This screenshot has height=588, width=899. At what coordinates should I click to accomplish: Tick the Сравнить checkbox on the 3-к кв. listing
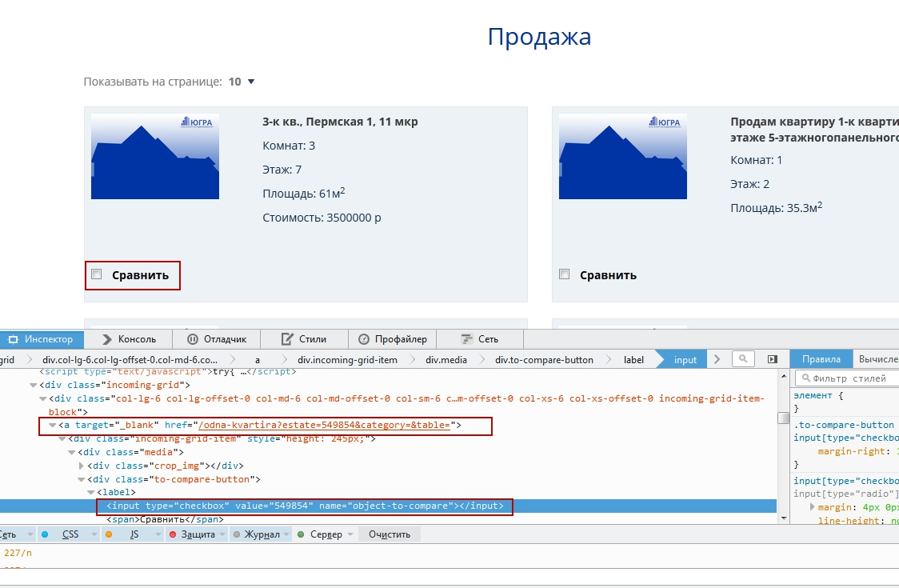[x=97, y=274]
